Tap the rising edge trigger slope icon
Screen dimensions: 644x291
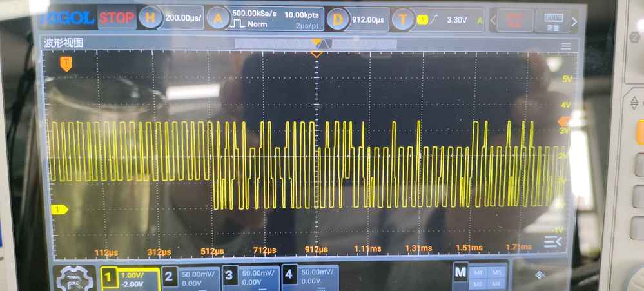(433, 20)
